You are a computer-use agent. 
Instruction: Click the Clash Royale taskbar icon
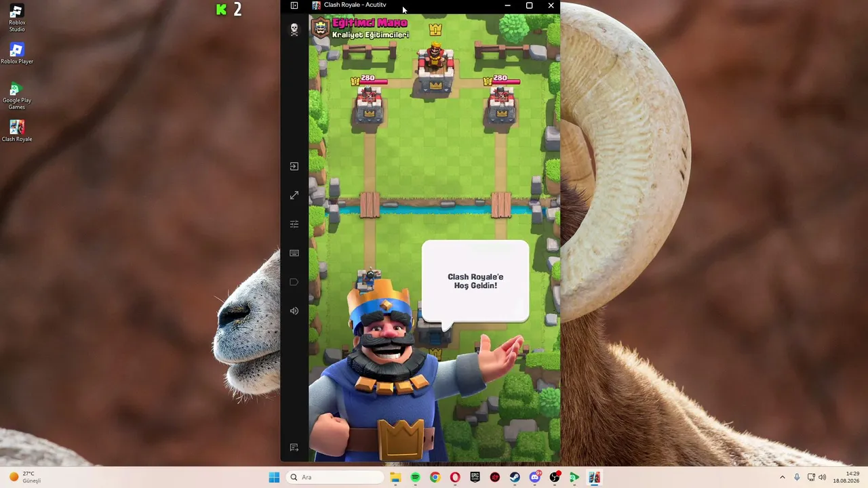pos(594,477)
